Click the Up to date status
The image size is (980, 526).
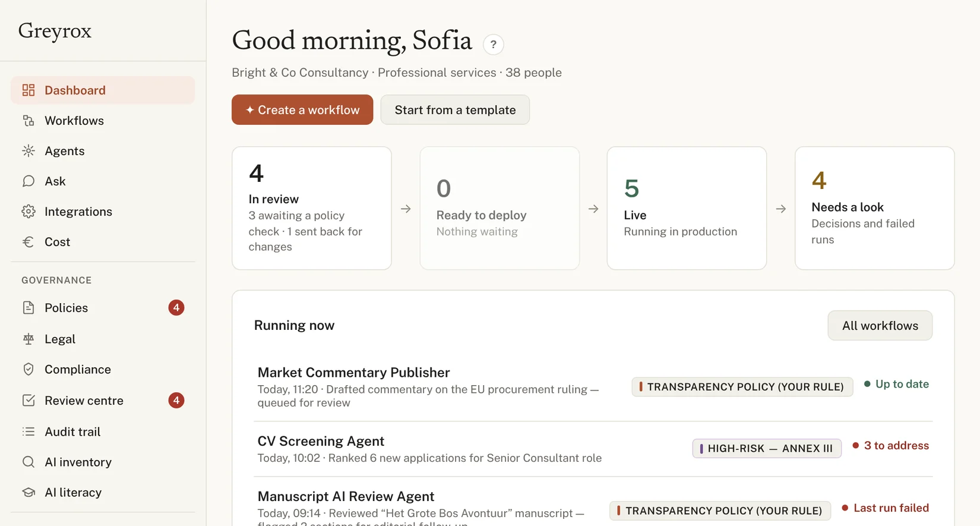pyautogui.click(x=896, y=384)
